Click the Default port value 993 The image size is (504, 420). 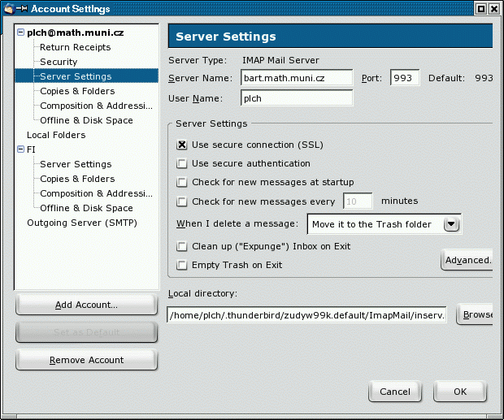point(484,78)
